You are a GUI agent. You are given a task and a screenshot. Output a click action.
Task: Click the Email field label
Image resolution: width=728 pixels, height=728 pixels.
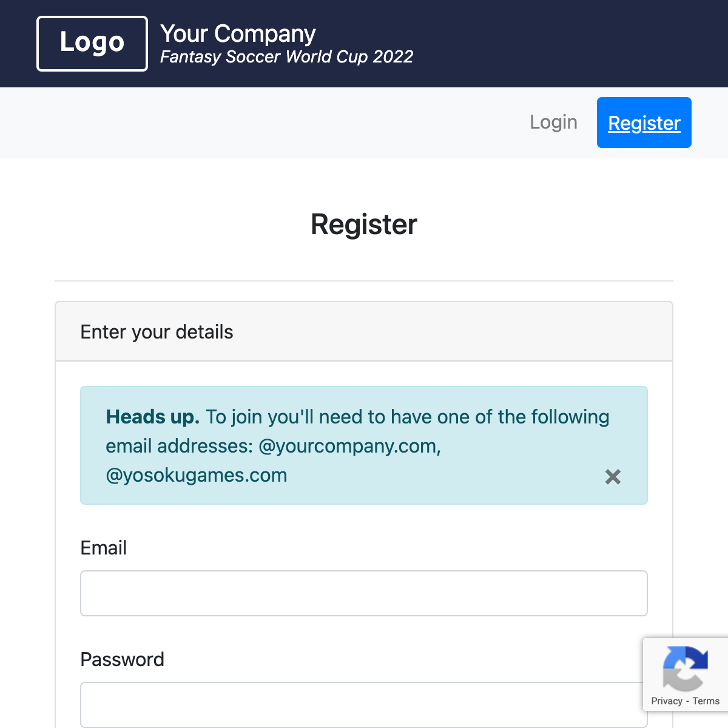(x=104, y=548)
